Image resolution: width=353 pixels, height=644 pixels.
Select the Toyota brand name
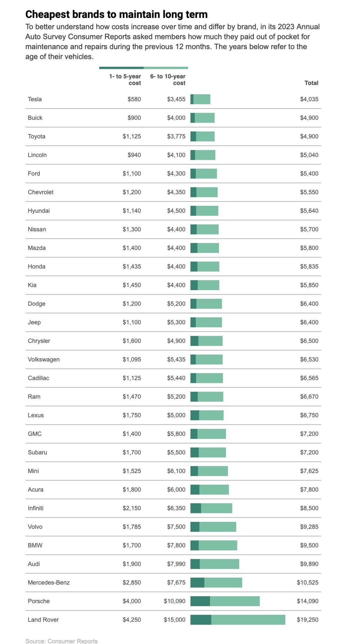pyautogui.click(x=36, y=136)
